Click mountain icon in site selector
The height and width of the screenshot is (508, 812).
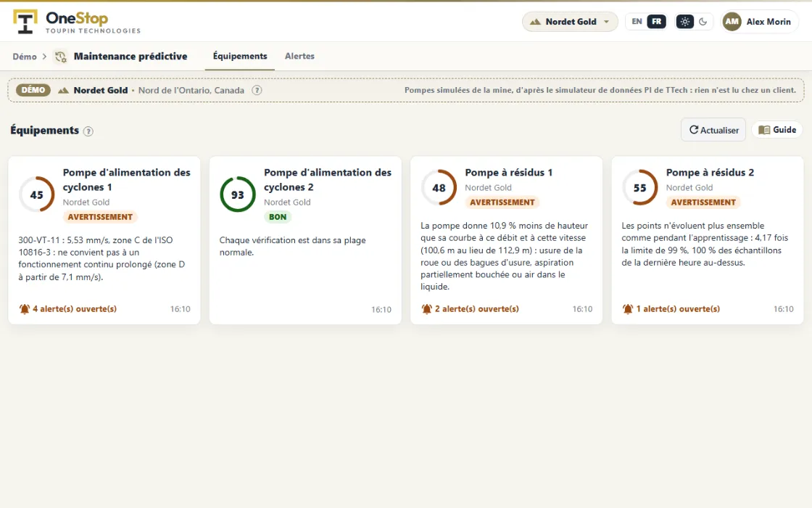[535, 22]
